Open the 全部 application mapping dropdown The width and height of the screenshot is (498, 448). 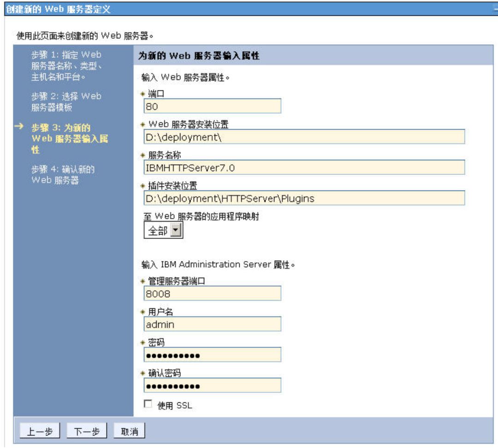point(164,230)
